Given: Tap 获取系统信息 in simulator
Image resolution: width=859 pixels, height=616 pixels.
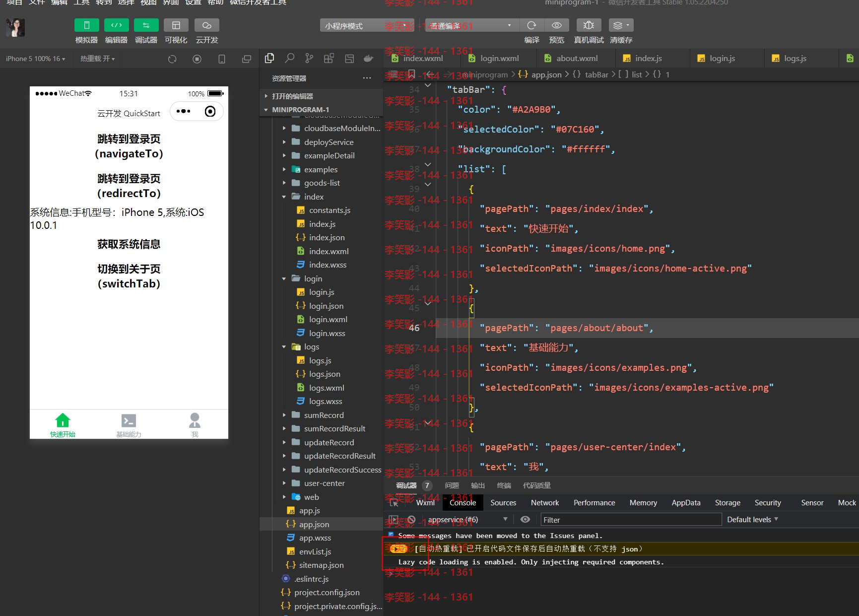Looking at the screenshot, I should pos(129,244).
